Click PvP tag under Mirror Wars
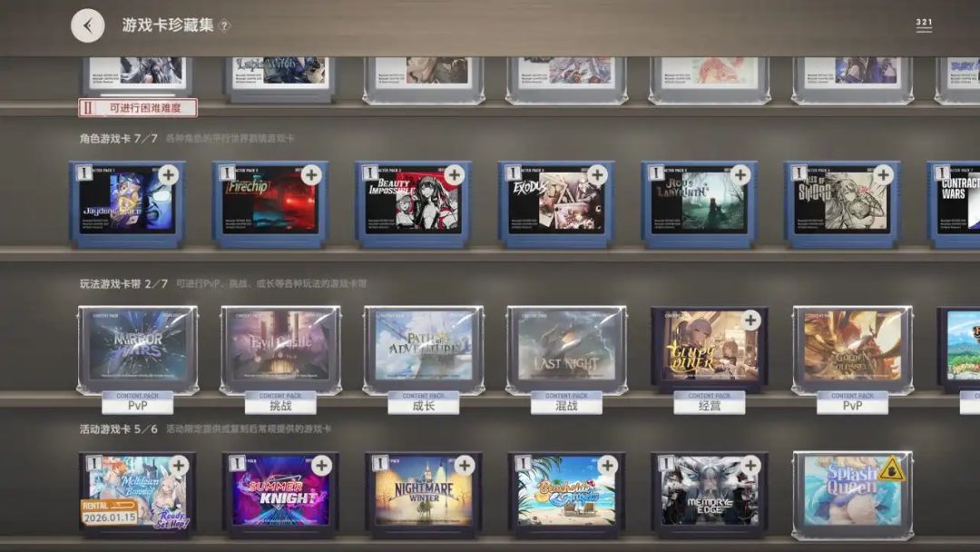Screen dimensions: 980x552 [x=138, y=402]
